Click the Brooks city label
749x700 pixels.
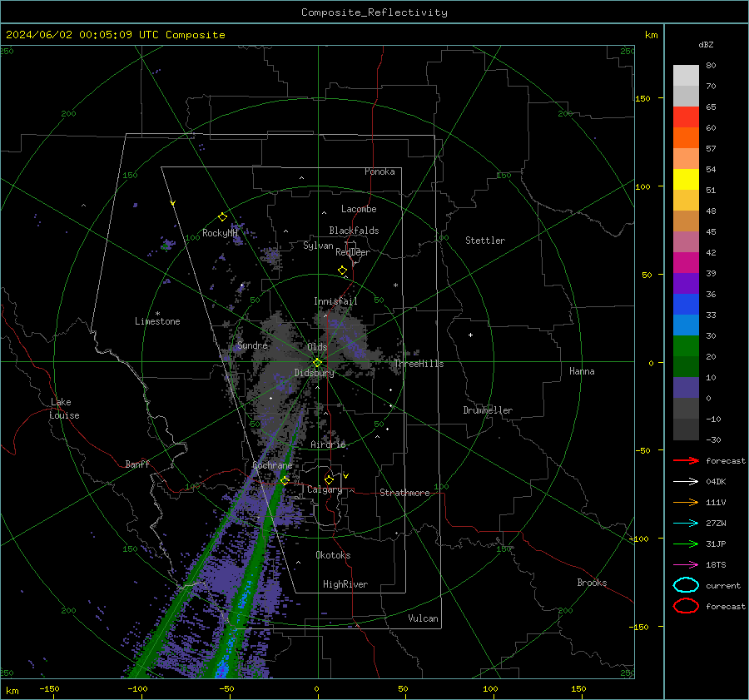592,583
